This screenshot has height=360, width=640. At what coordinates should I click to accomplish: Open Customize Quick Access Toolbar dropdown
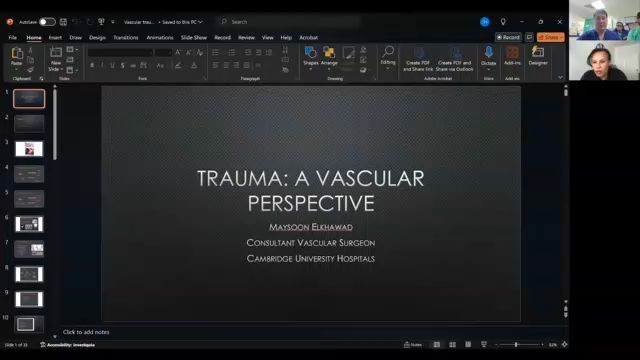click(x=113, y=22)
